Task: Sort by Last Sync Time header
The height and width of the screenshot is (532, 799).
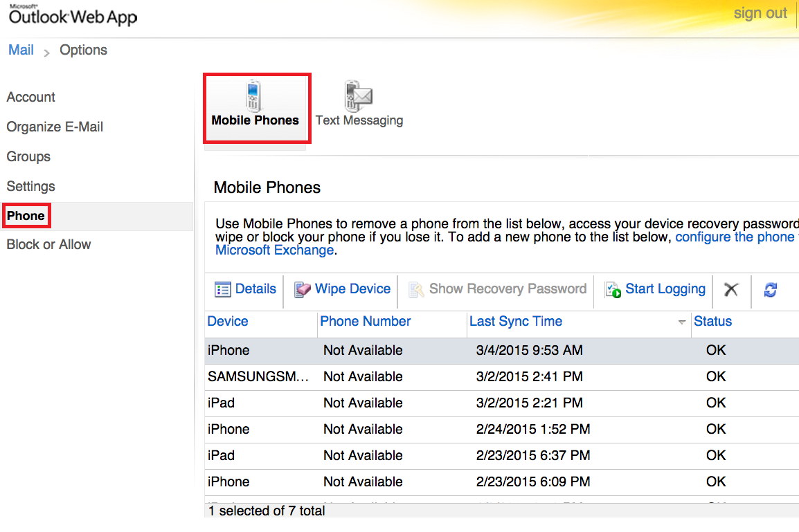Action: (516, 321)
